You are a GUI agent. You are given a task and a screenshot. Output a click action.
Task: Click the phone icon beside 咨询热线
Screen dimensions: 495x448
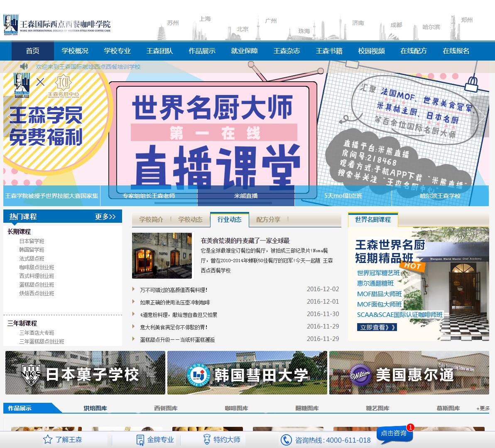[286, 440]
